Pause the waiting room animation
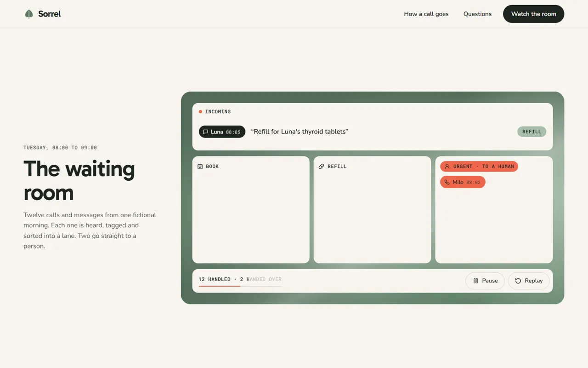Image resolution: width=588 pixels, height=368 pixels. click(x=485, y=281)
